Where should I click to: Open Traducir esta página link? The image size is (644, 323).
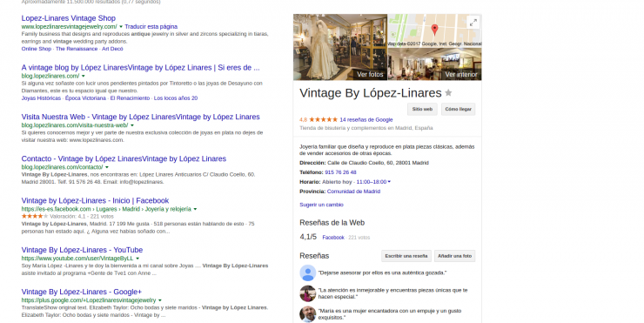(x=151, y=27)
